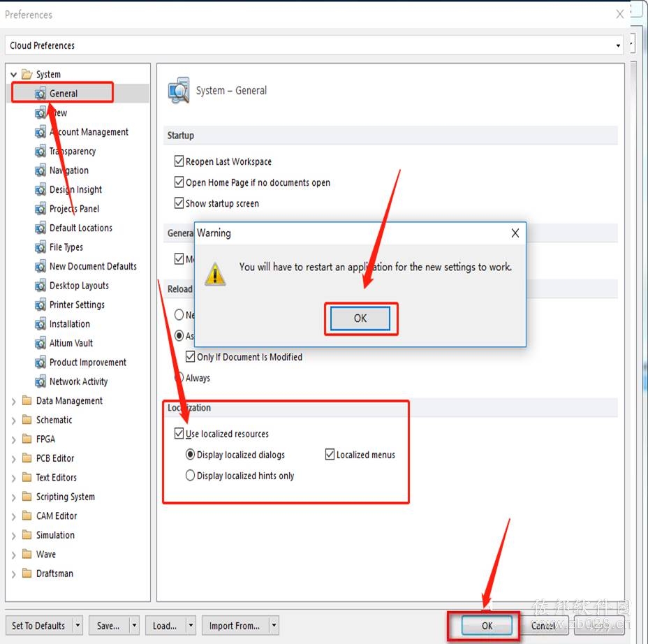Disable Reopen Last Workspace checkbox

tap(179, 161)
